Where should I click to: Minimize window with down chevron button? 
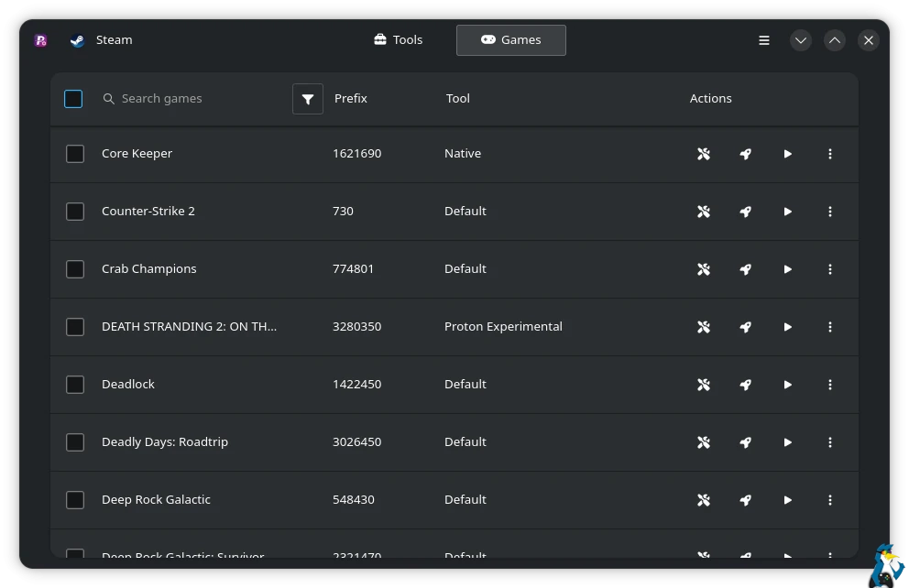801,40
